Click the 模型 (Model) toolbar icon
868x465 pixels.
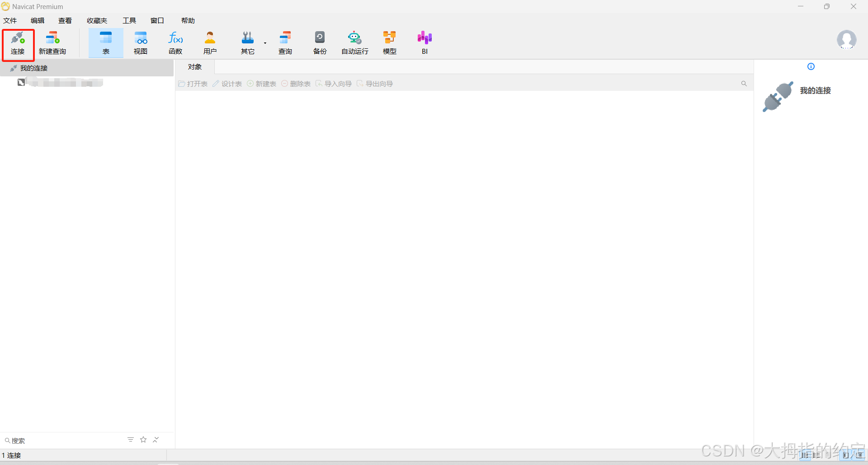point(389,43)
